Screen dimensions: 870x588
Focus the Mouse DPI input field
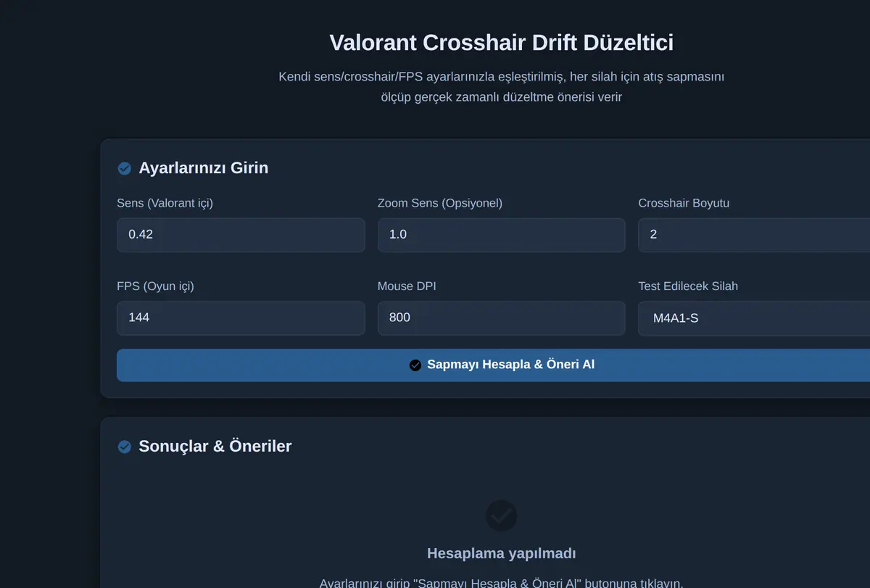501,318
